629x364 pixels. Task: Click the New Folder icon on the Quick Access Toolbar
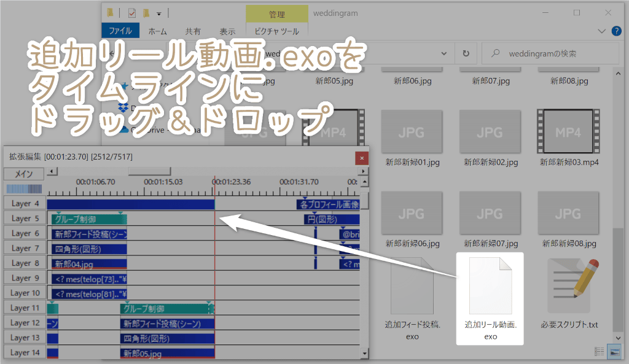145,13
